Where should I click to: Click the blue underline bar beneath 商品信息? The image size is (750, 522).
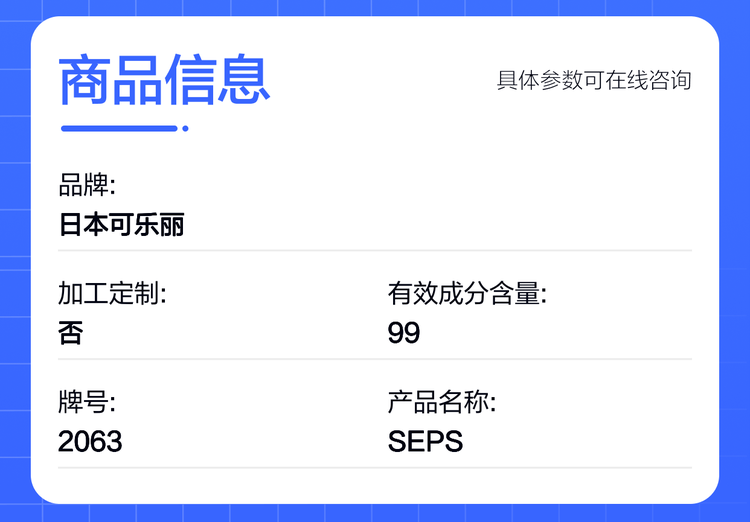(119, 128)
